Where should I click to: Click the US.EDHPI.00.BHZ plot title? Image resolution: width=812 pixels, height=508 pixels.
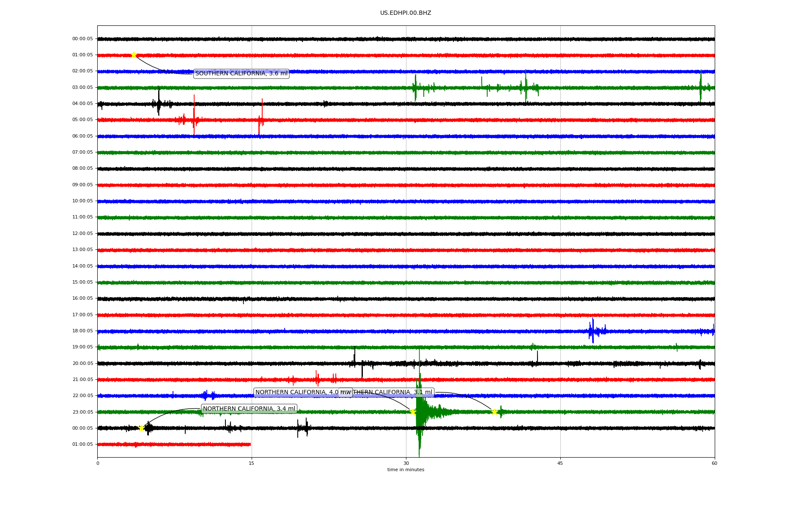click(x=406, y=13)
